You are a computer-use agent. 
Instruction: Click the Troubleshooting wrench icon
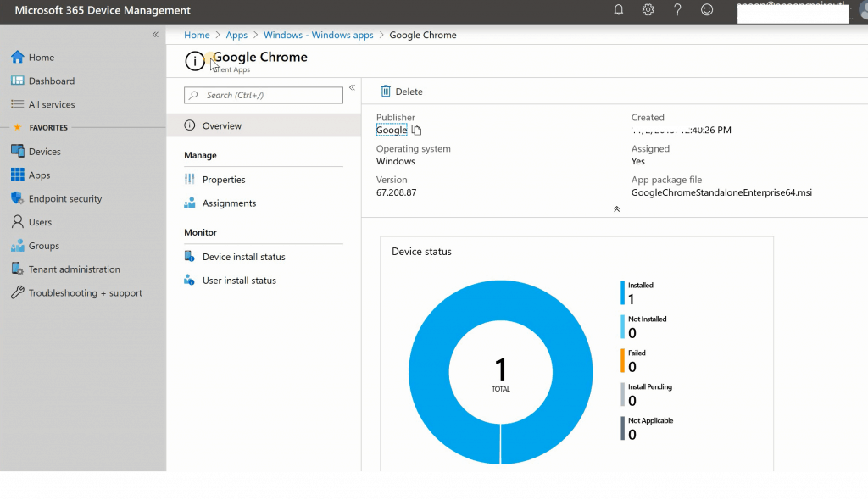click(18, 292)
